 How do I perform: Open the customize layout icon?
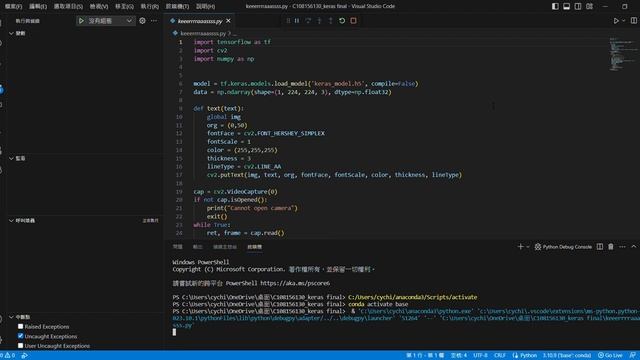click(589, 6)
